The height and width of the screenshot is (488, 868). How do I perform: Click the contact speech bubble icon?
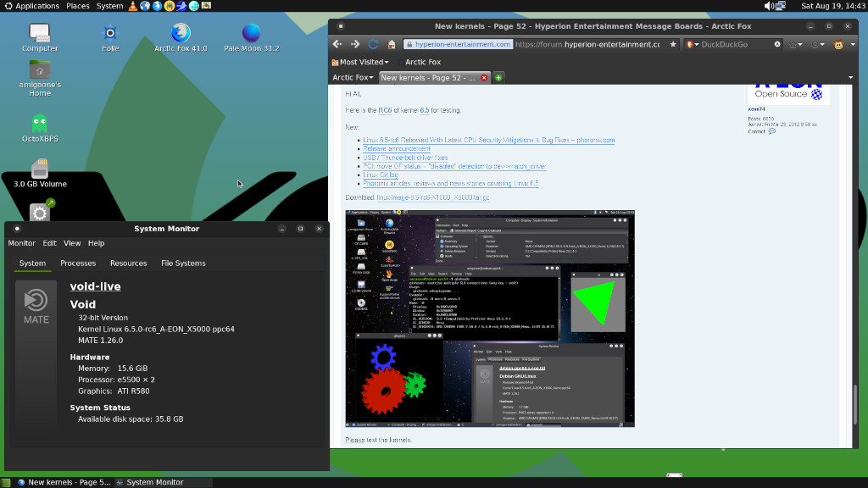pyautogui.click(x=772, y=131)
